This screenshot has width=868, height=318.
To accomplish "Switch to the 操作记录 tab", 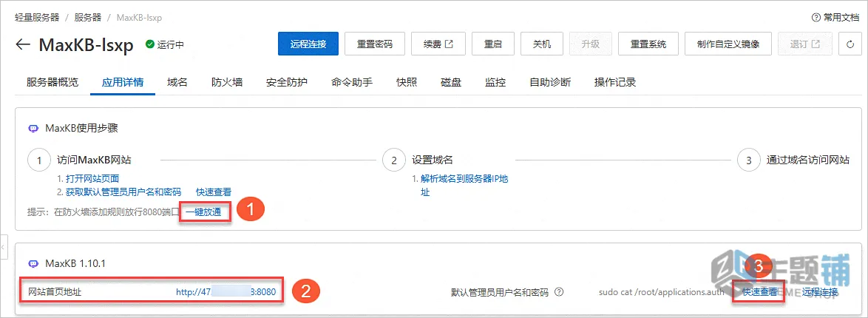I will click(x=615, y=83).
